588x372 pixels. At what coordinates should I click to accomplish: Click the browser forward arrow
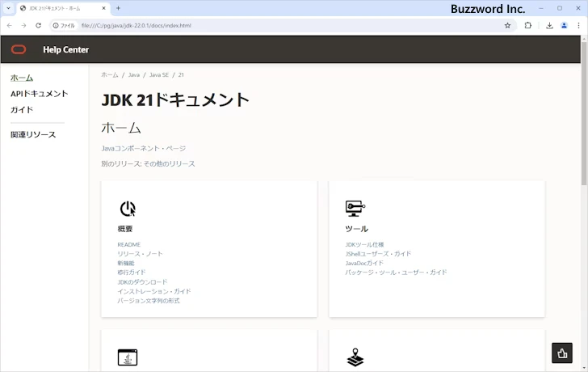[x=23, y=26]
